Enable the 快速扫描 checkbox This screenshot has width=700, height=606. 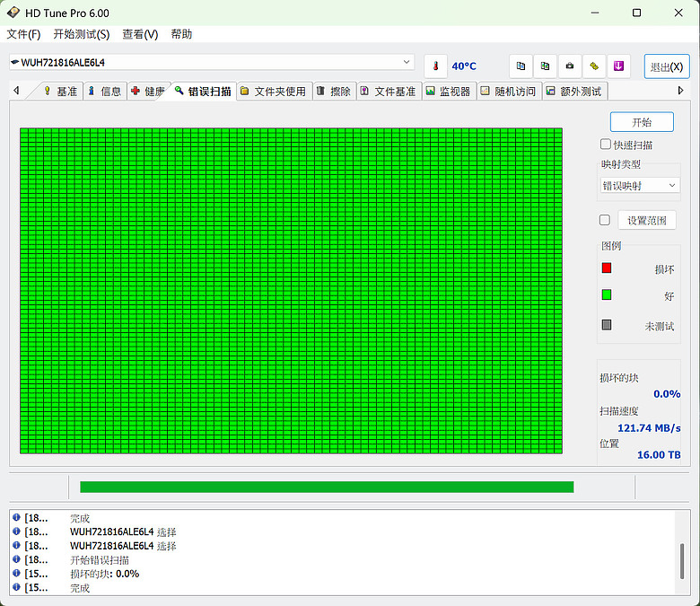point(606,145)
